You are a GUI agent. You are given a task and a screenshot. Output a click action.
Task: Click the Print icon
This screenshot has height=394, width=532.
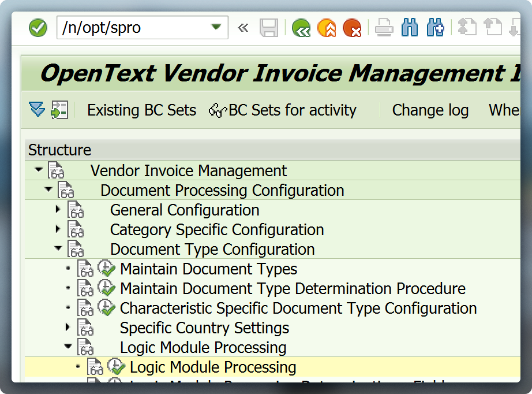click(x=384, y=27)
